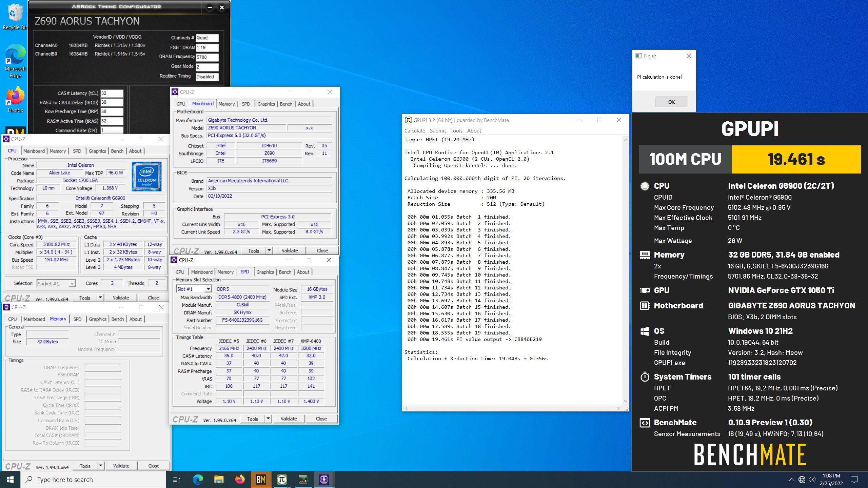Click OK in the Finish dialog
Screen dimensions: 868x488
671,102
